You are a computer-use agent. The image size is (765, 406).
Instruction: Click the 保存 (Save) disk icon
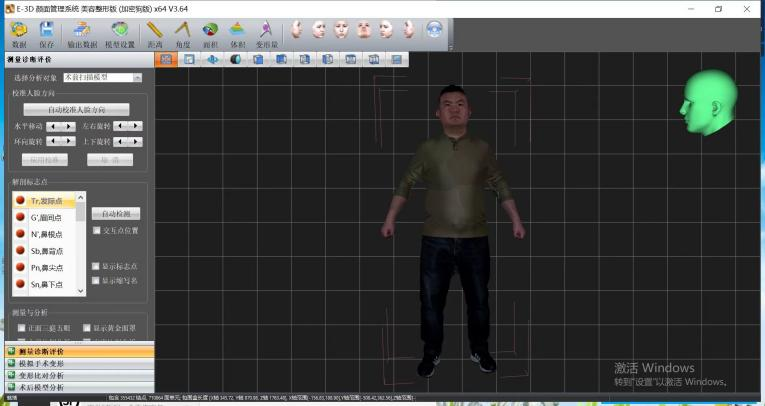(47, 31)
